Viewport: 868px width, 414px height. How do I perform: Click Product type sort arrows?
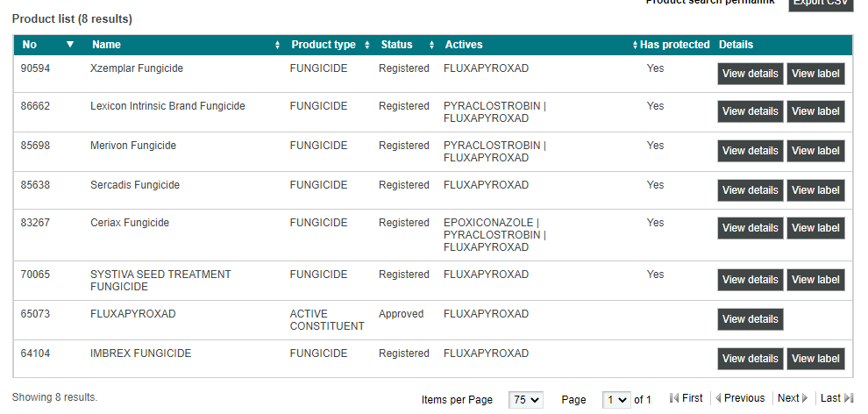(366, 45)
